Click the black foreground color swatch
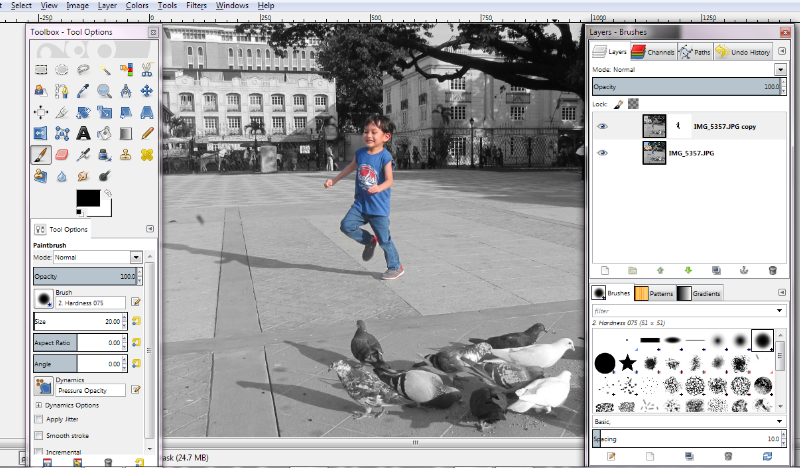This screenshot has height=468, width=800. [x=89, y=198]
